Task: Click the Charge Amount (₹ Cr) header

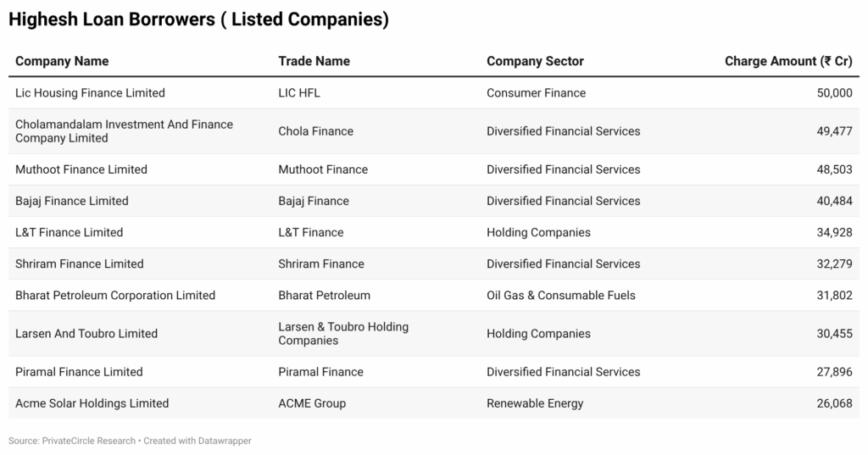Action: pos(788,61)
